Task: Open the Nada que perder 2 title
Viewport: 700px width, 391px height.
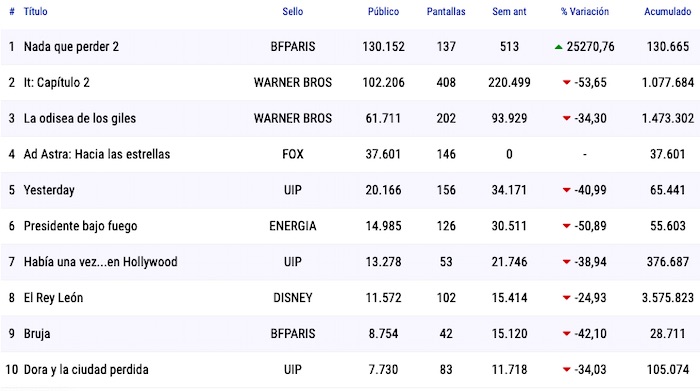Action: [71, 47]
